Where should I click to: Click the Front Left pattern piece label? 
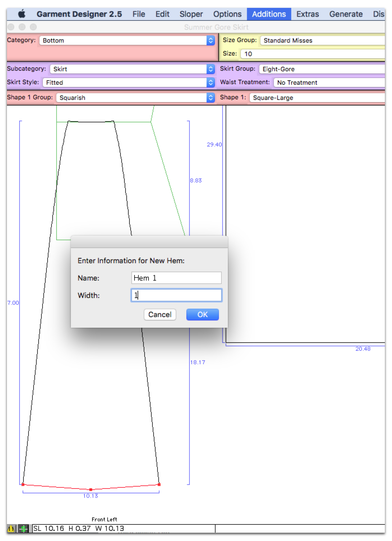click(x=104, y=519)
